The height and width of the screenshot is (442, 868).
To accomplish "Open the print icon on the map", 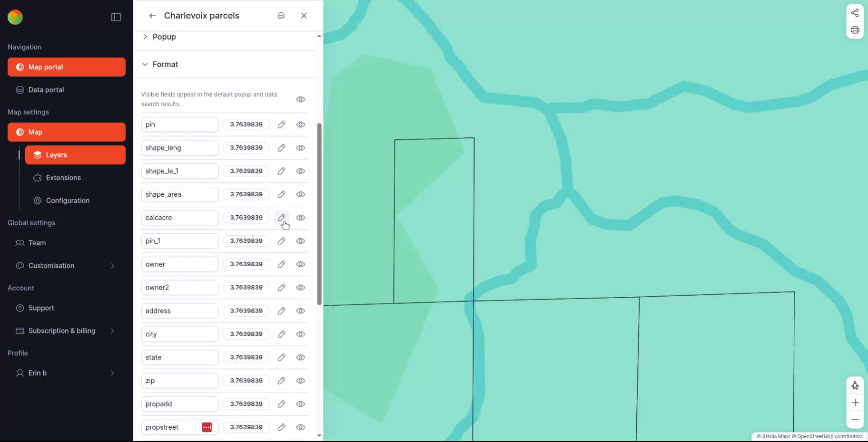I will 855,30.
